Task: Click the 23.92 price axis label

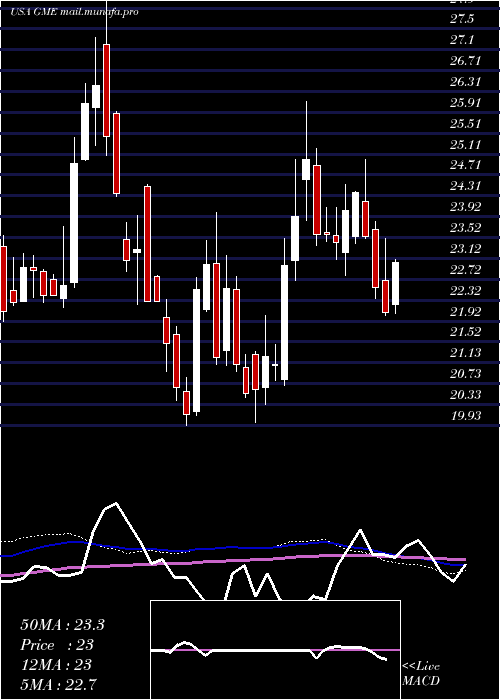Action: 466,207
